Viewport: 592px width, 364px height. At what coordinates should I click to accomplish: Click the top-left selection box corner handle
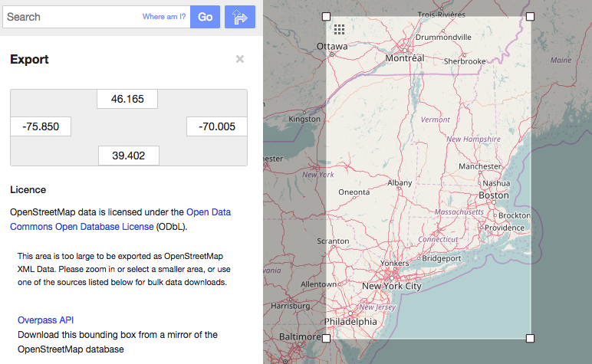pyautogui.click(x=326, y=16)
